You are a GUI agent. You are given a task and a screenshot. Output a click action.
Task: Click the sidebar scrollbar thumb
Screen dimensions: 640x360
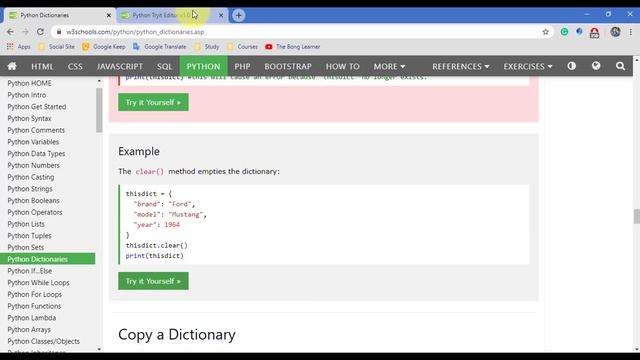(99, 110)
